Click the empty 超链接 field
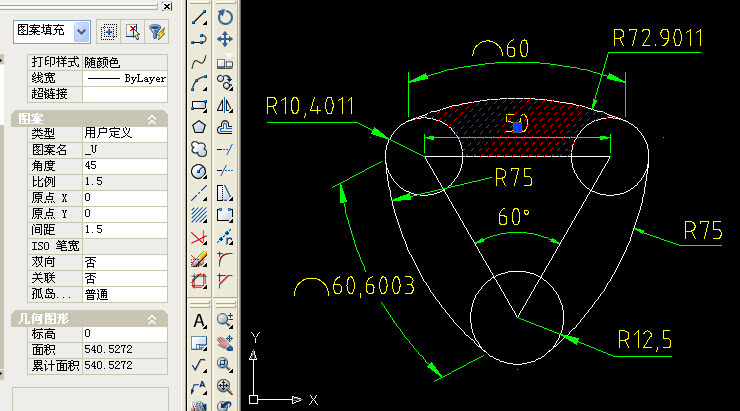Screen dimensions: 740x411 [x=125, y=94]
